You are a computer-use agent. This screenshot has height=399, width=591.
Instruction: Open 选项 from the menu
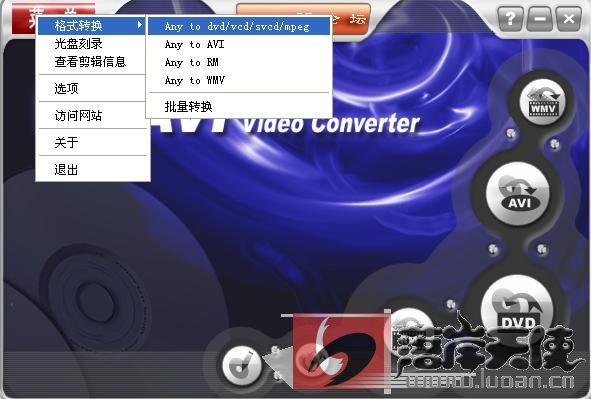pos(92,89)
